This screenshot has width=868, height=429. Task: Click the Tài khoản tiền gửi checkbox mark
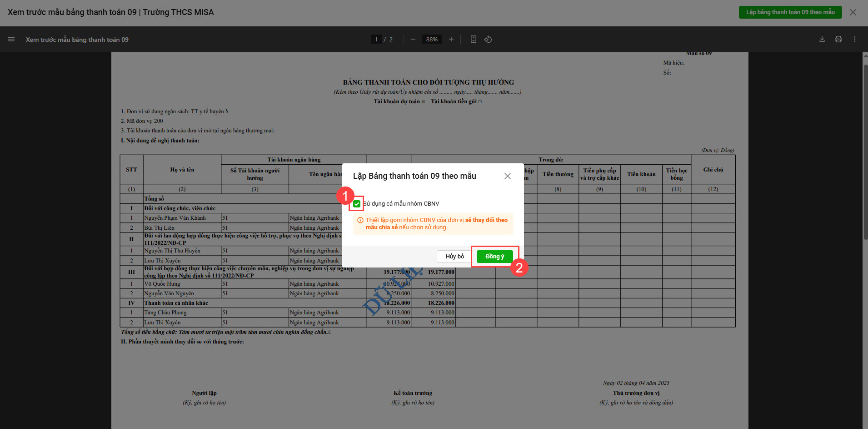[480, 102]
